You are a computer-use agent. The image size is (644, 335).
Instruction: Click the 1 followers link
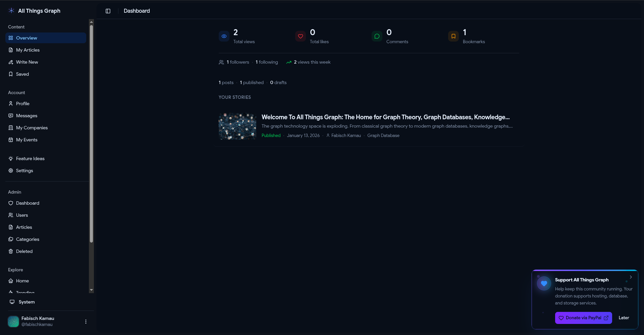[x=238, y=62]
